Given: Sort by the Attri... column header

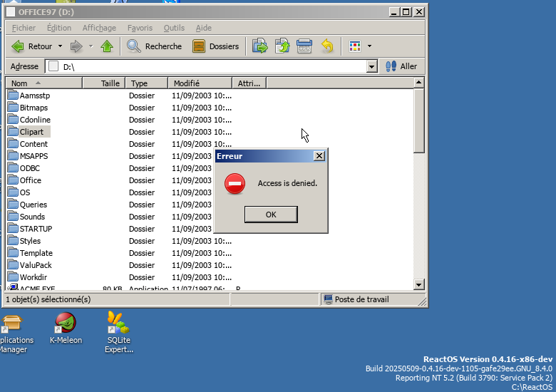Looking at the screenshot, I should (249, 83).
